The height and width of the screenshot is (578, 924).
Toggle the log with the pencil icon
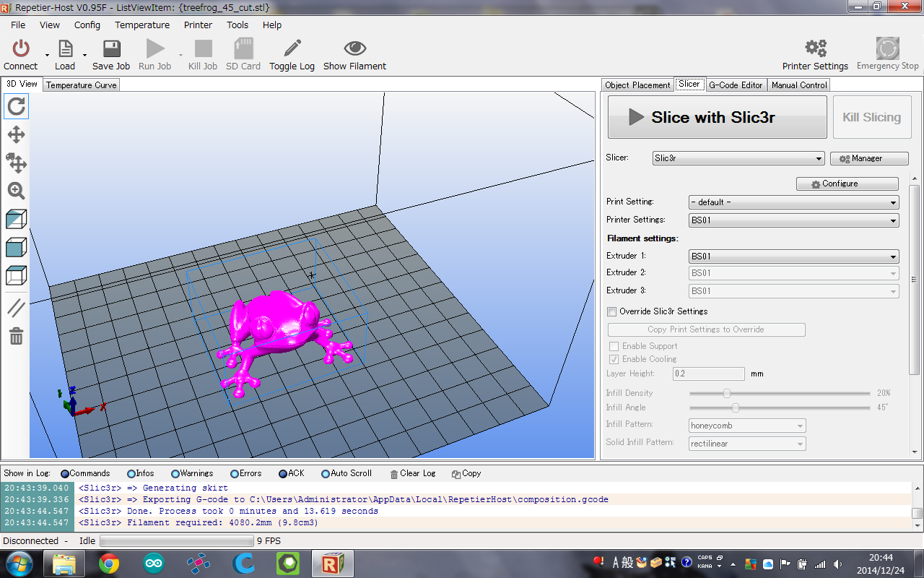coord(292,49)
